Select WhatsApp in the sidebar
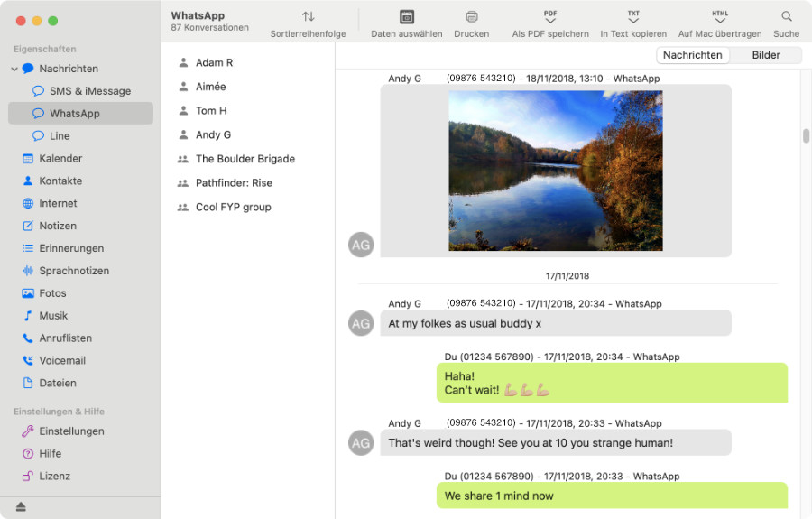Viewport: 812px width, 519px height. tap(80, 114)
